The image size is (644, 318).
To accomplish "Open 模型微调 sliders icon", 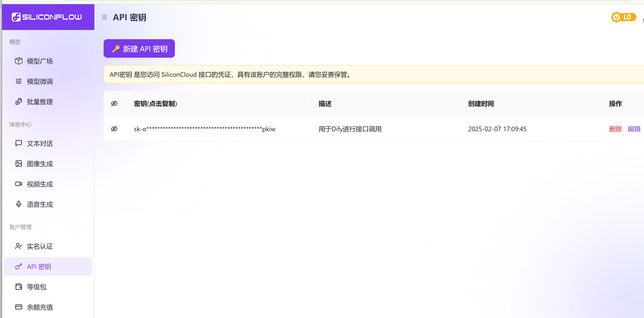I will click(x=18, y=81).
